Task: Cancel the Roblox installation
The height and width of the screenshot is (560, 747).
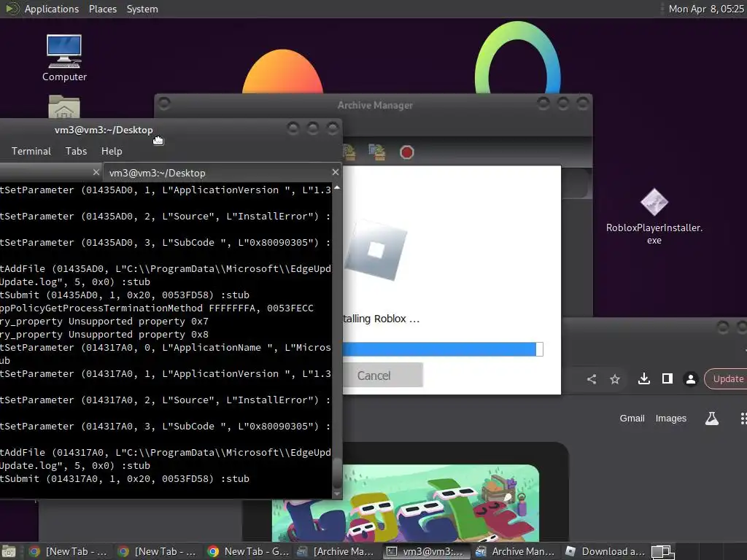Action: coord(382,376)
